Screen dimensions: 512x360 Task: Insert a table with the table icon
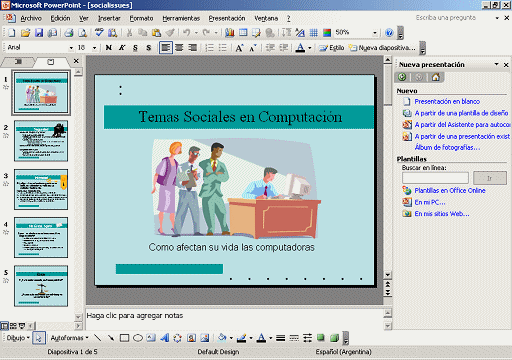pyautogui.click(x=243, y=33)
